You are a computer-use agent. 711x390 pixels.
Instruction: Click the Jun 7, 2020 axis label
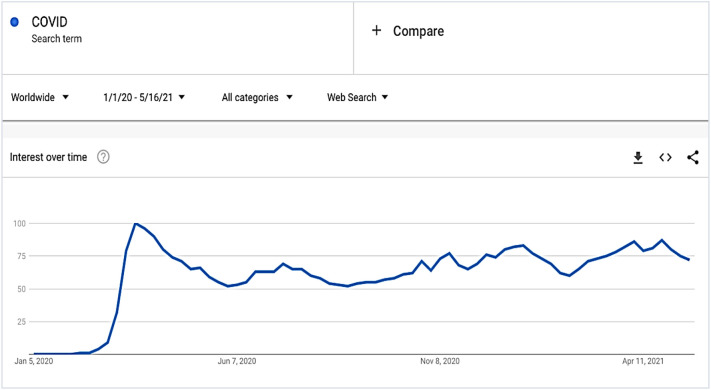[x=237, y=361]
